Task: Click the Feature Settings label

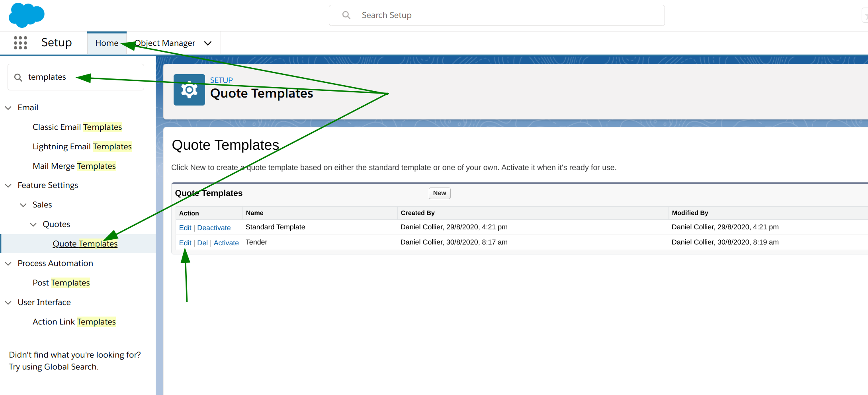Action: tap(48, 185)
